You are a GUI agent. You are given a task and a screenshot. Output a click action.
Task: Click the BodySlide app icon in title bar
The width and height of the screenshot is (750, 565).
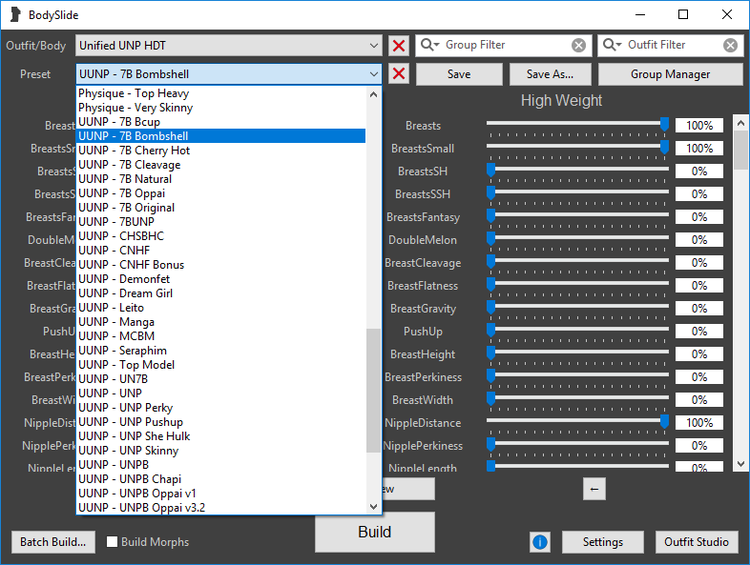[x=15, y=15]
